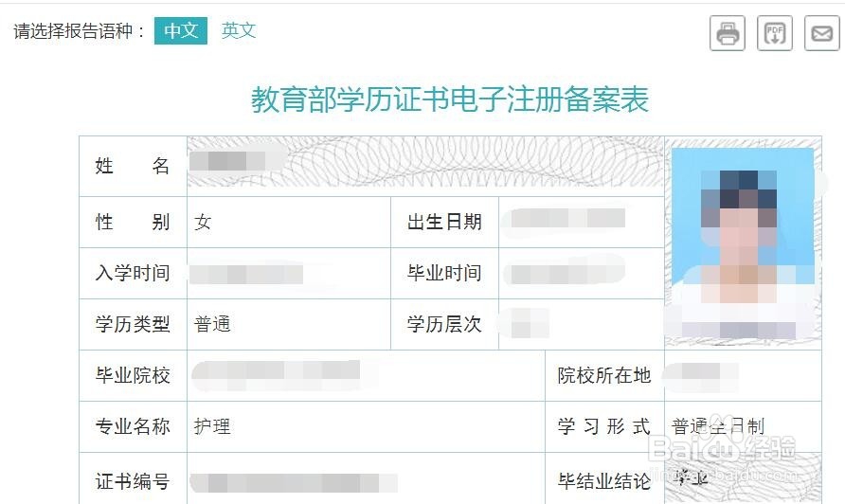Screen dimensions: 845x504
Task: Send the report by email icon
Action: (822, 33)
